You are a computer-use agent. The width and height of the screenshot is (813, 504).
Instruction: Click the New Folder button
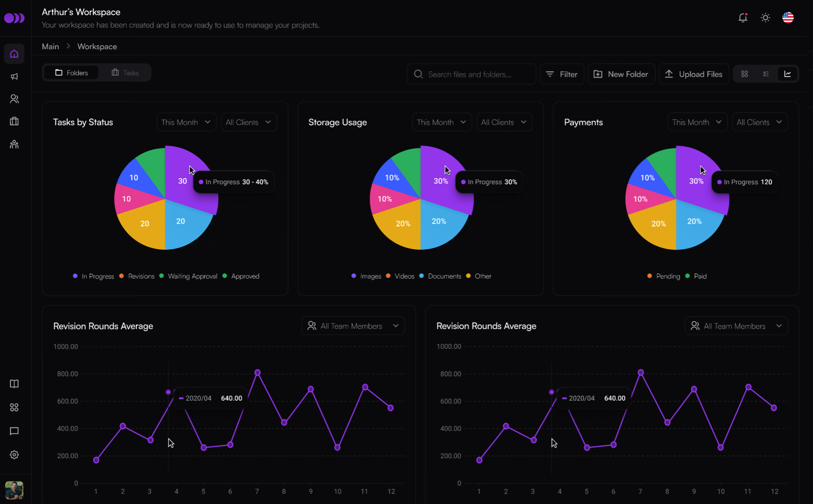[x=621, y=74]
